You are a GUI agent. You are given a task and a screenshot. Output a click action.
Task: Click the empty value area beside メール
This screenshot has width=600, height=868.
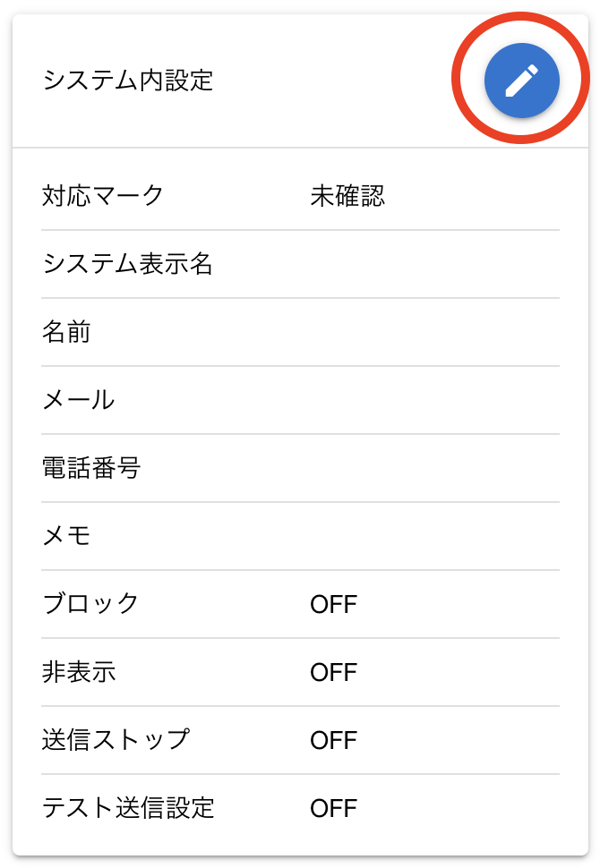(430, 400)
